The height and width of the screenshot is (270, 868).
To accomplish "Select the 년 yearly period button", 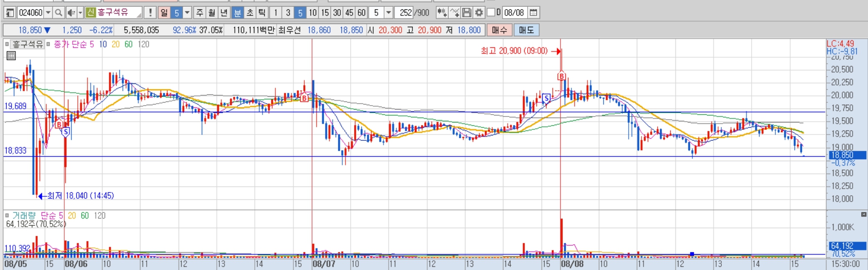I will point(224,12).
